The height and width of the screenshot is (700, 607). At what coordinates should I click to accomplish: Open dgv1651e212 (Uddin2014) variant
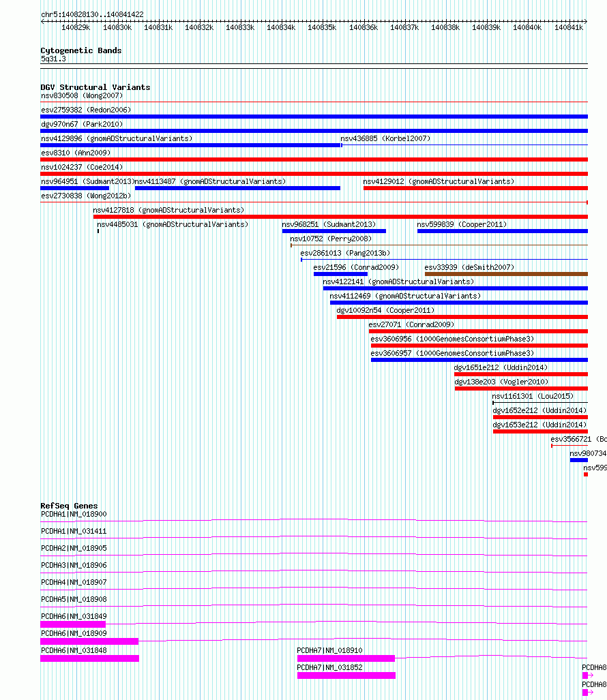pyautogui.click(x=521, y=374)
